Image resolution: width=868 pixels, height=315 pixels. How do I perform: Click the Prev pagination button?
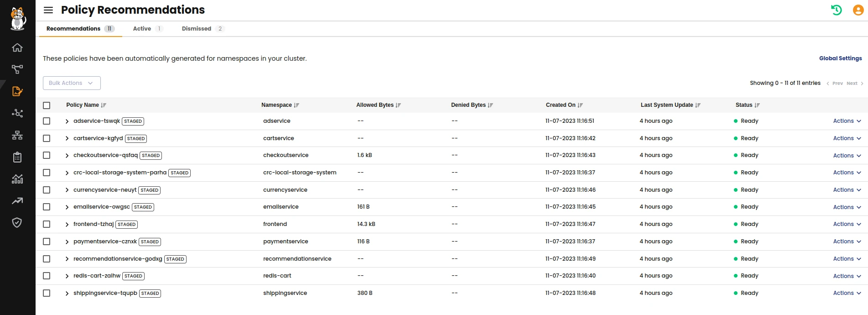(x=835, y=84)
